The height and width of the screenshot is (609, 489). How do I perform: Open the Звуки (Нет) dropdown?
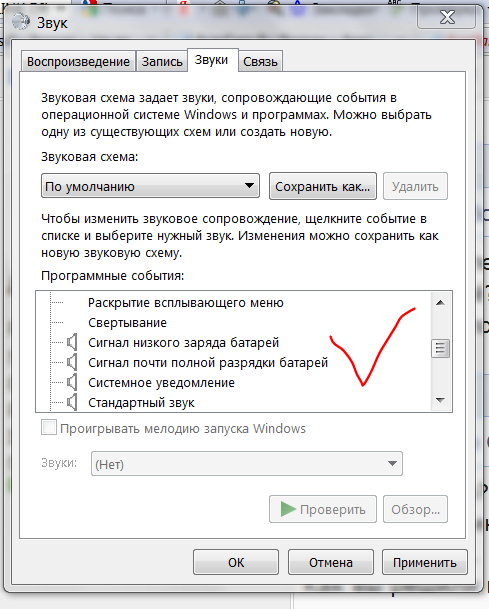pyautogui.click(x=247, y=463)
